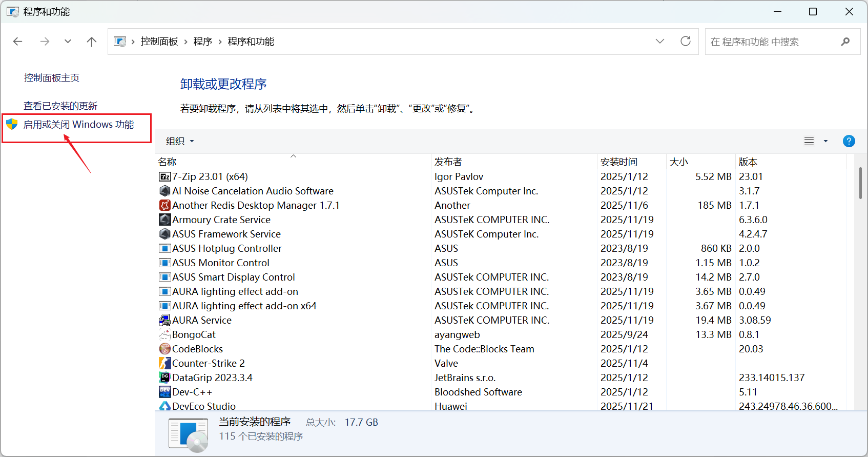
Task: Select the DataGrip 2023.3.4 entry
Action: pos(212,377)
